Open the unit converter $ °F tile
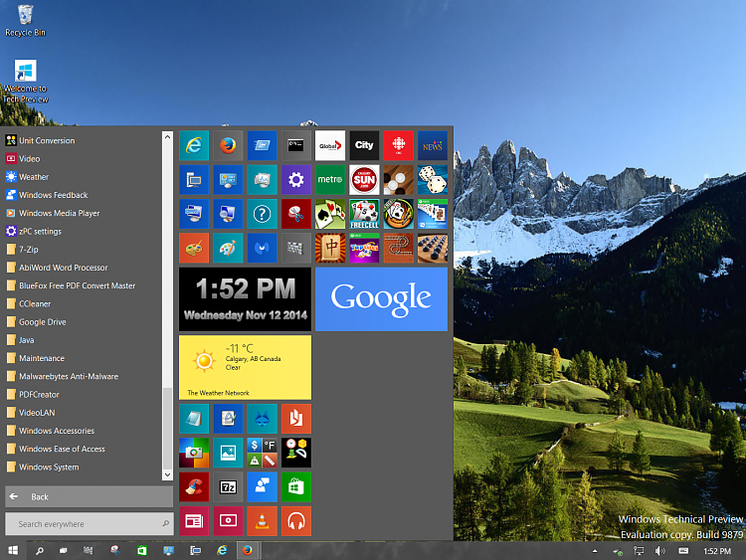The height and width of the screenshot is (560, 746). coord(262,453)
